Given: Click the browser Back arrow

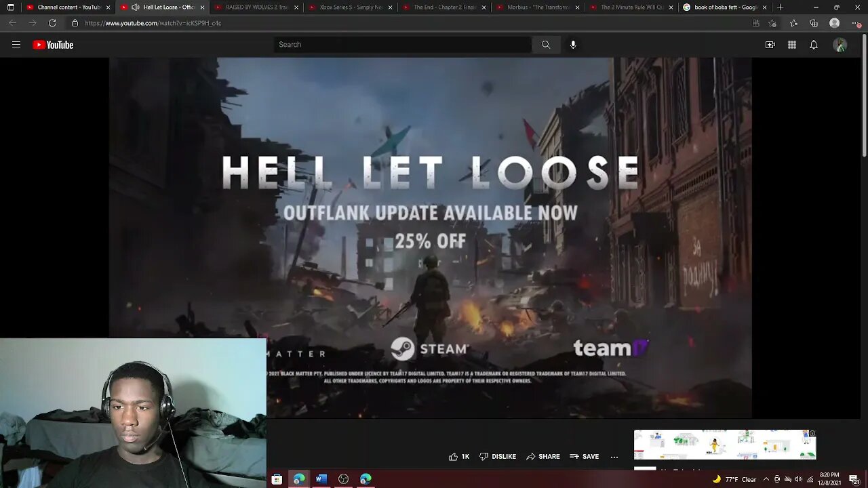Looking at the screenshot, I should pos(12,23).
